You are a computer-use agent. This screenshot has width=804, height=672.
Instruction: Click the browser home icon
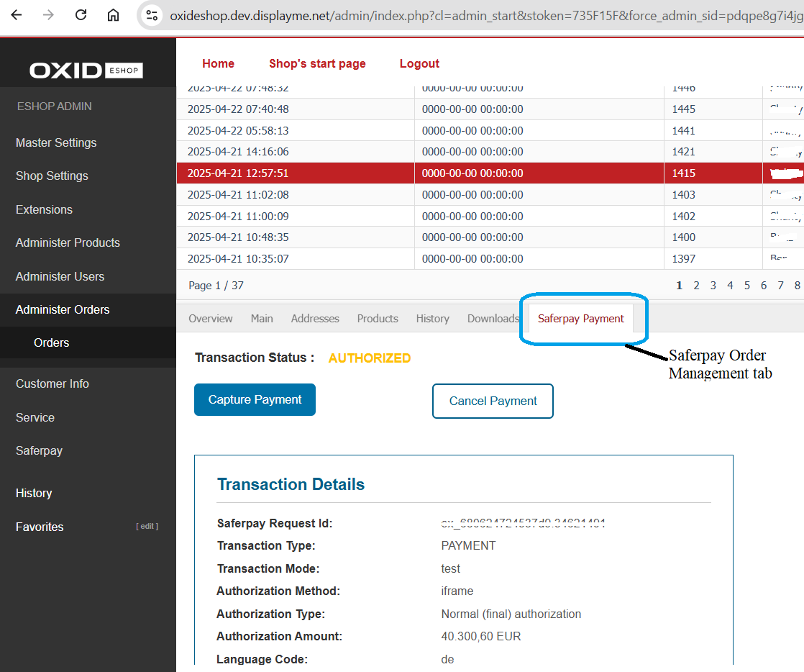click(112, 14)
